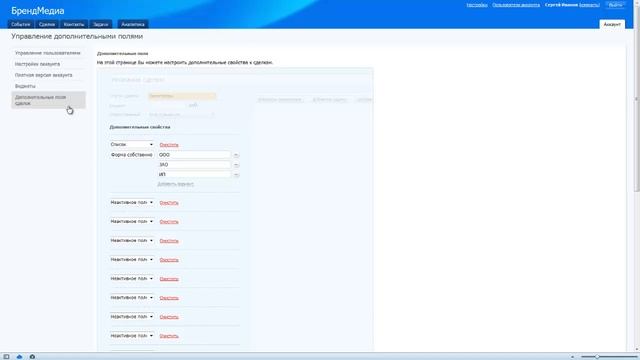640x360 pixels.
Task: Click the ООО option input
Action: click(194, 155)
